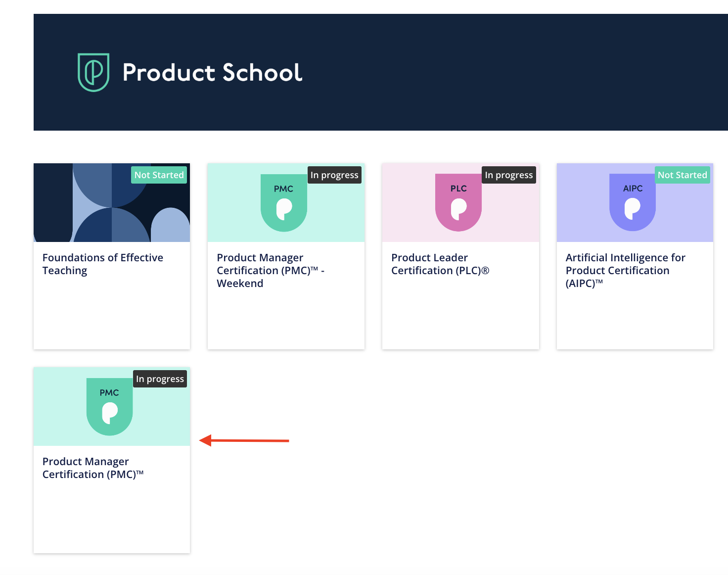The height and width of the screenshot is (575, 728).
Task: Click In progress badge on bottom PMC card
Action: pyautogui.click(x=160, y=379)
